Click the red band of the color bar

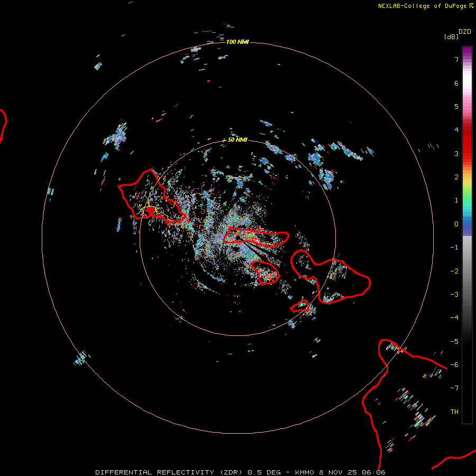[x=467, y=143]
